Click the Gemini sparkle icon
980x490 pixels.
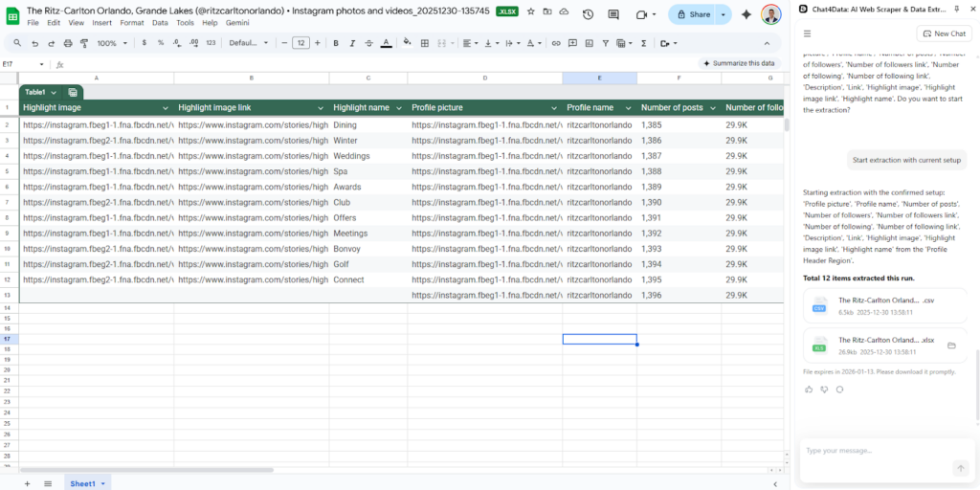click(746, 14)
